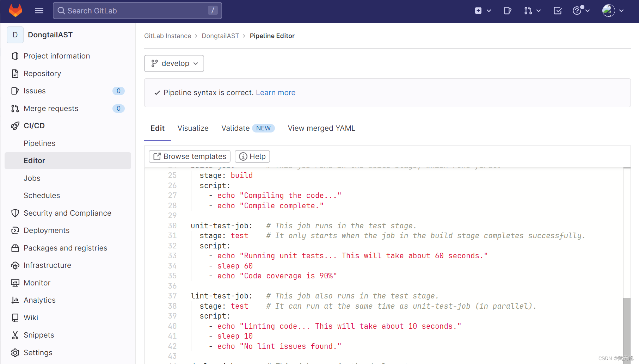Click the Wiki book icon

click(15, 318)
